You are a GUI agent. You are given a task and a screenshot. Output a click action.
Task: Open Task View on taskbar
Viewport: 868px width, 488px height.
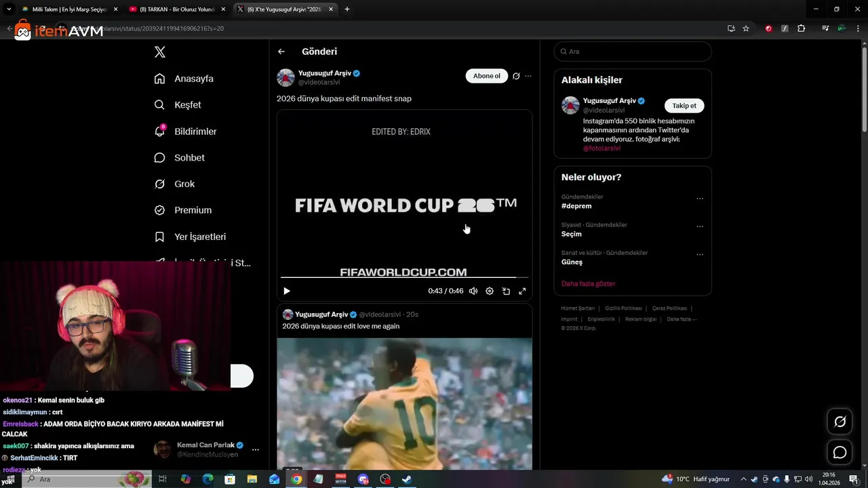coord(163,479)
